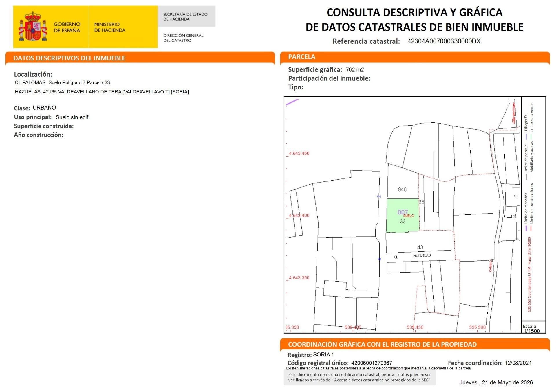Click the 'Registro:' label
This screenshot has height=392, width=556.
click(x=299, y=355)
